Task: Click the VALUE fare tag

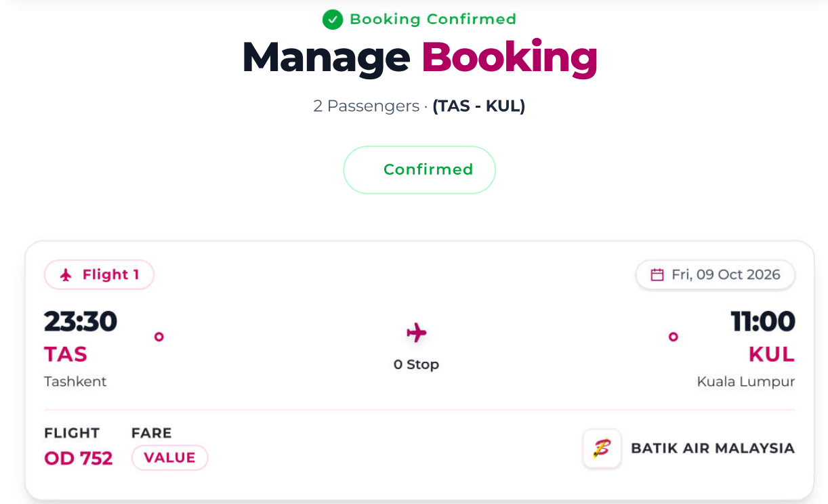Action: click(x=169, y=458)
